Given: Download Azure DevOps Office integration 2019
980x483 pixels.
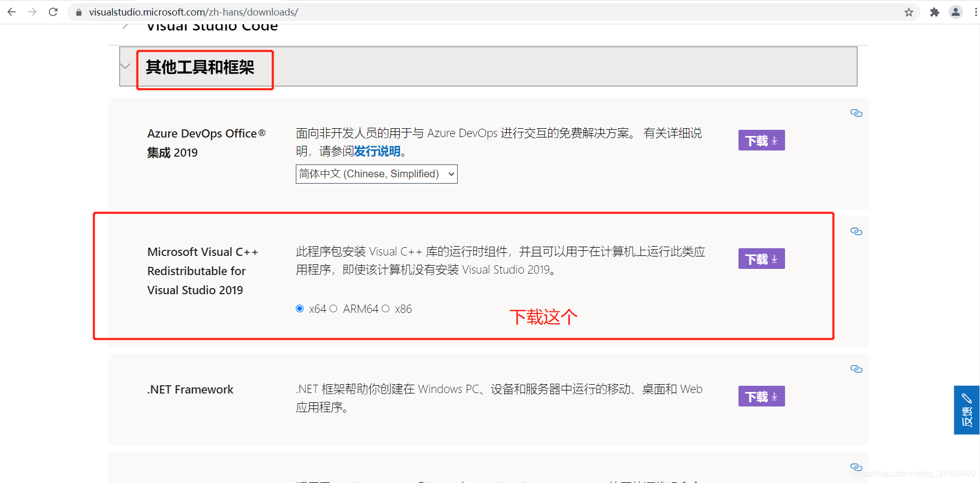Looking at the screenshot, I should pyautogui.click(x=761, y=140).
